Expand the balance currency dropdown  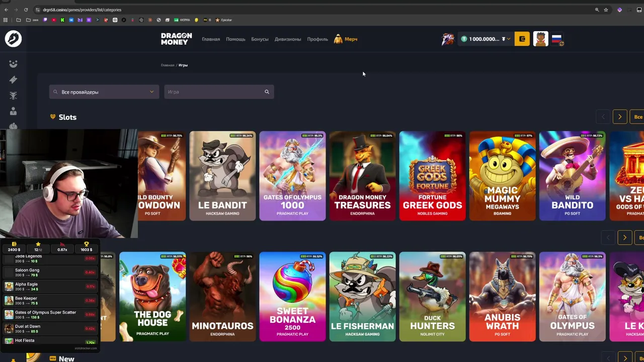tap(509, 39)
